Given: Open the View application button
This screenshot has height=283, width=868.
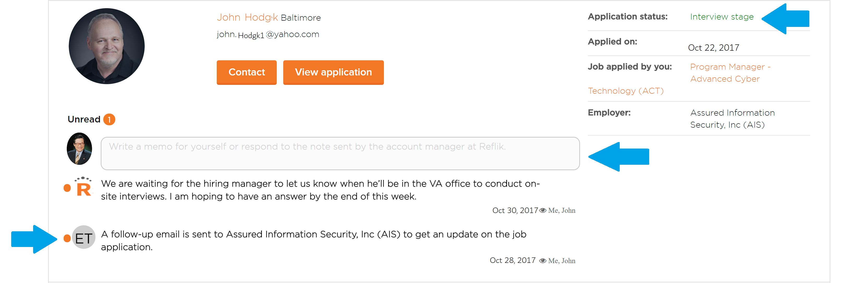Looking at the screenshot, I should coord(333,72).
